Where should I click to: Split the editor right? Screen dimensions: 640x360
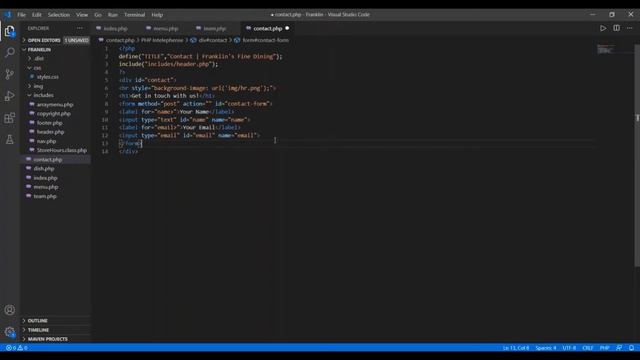[x=616, y=28]
